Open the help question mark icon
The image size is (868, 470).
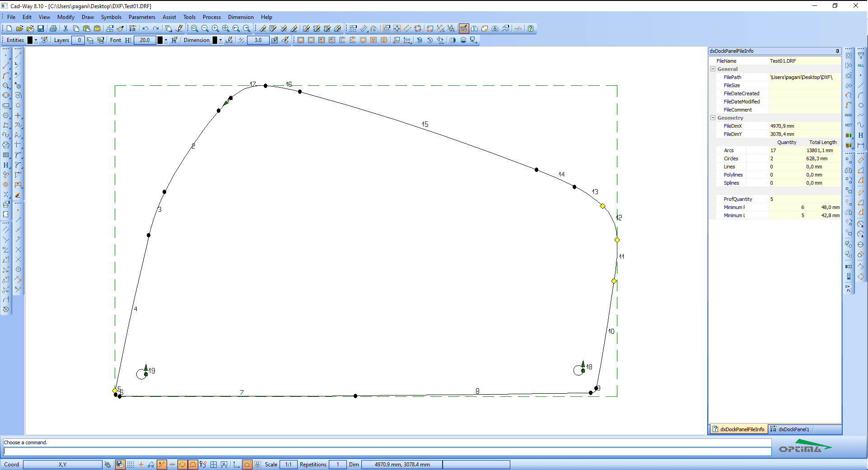click(531, 28)
